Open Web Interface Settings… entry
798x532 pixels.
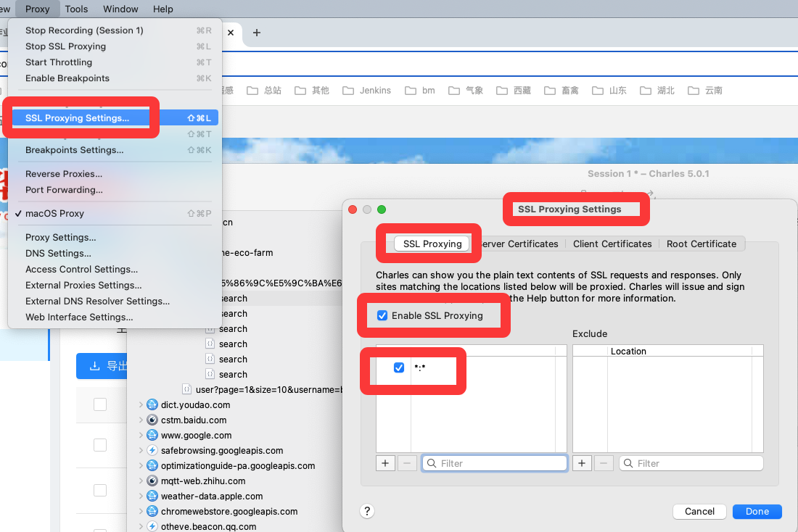(115, 317)
